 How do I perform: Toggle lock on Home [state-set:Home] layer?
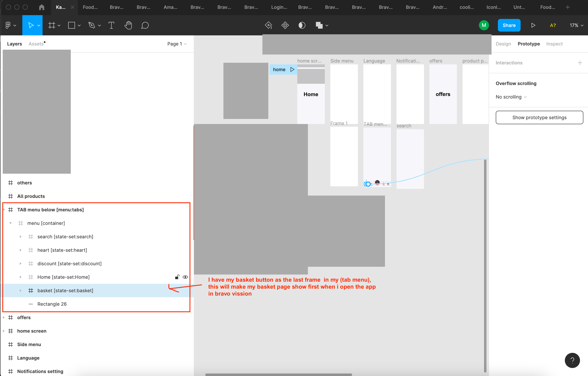coord(177,277)
